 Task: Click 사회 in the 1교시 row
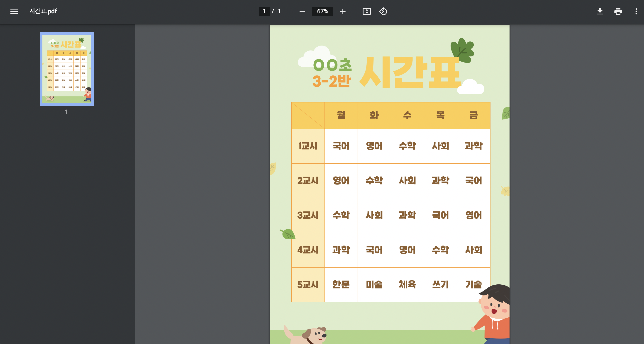(441, 146)
